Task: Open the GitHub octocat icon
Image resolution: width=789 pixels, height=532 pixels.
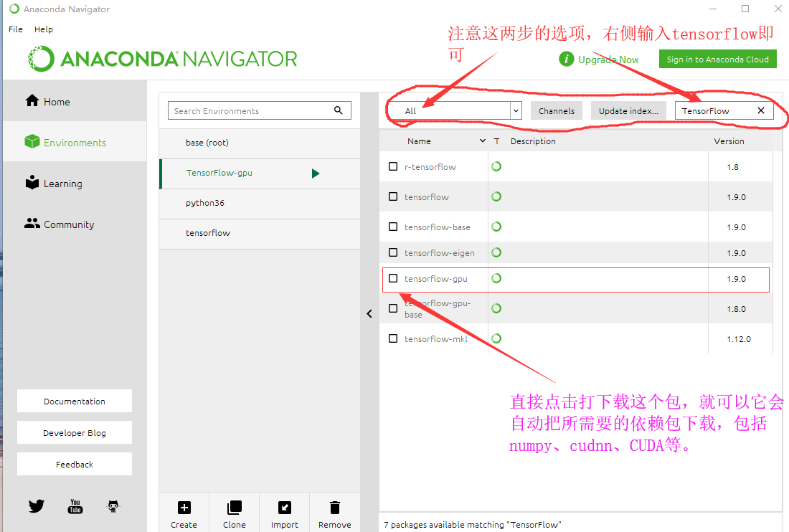Action: click(113, 506)
